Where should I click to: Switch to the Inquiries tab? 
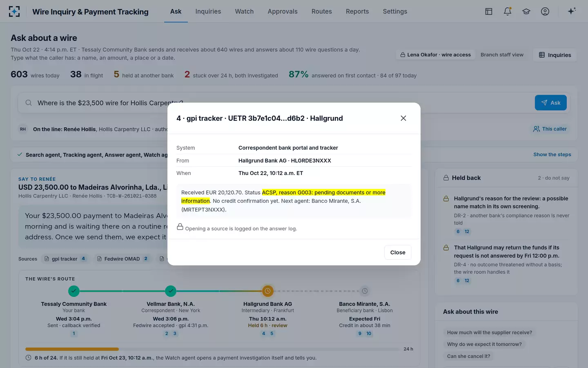coord(208,11)
